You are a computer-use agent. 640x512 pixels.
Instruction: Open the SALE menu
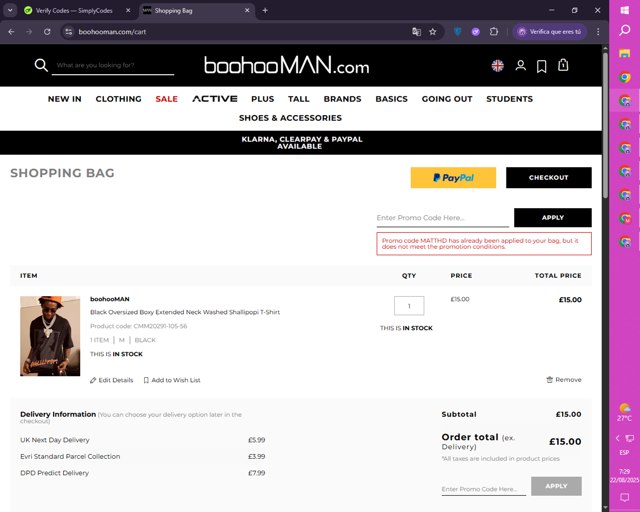(x=167, y=99)
